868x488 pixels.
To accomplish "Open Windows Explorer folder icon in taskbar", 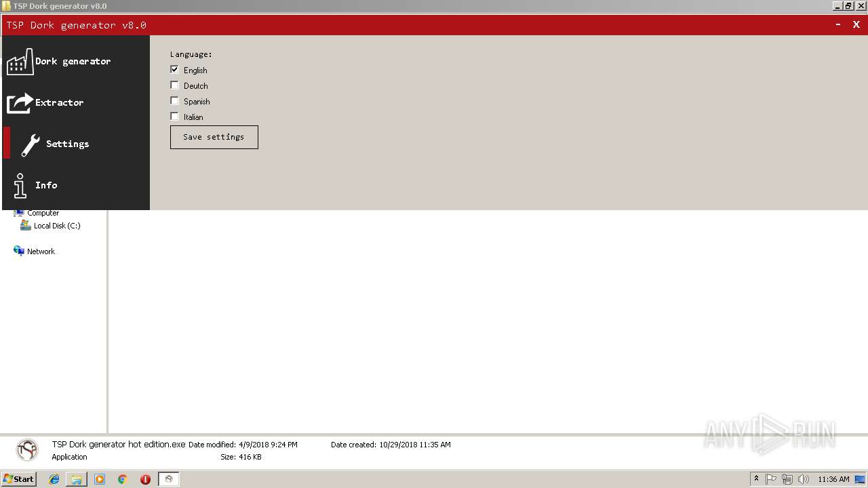I will pyautogui.click(x=77, y=479).
